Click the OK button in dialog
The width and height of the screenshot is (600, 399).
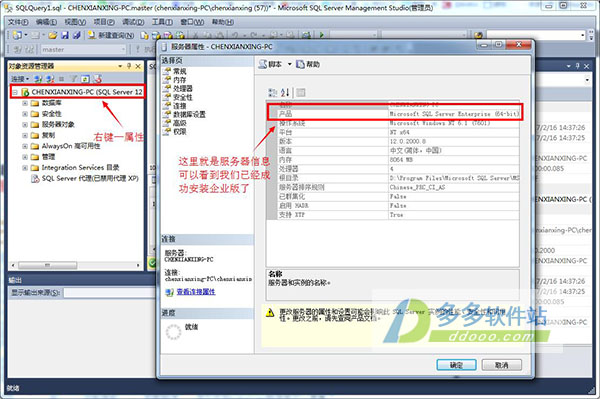point(457,365)
